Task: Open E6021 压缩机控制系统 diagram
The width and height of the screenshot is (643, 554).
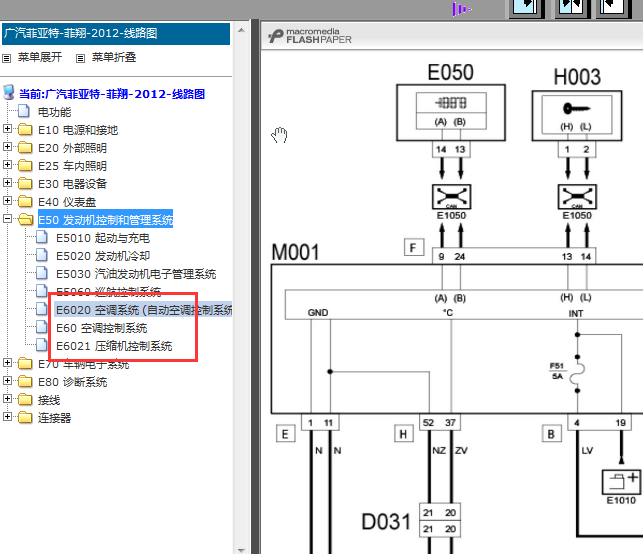Action: point(114,347)
